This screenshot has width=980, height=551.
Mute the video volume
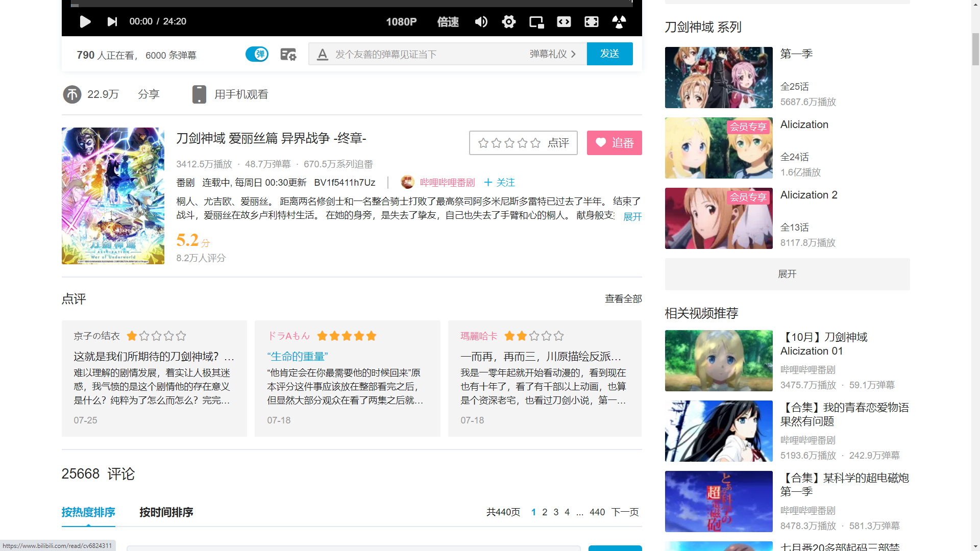point(481,22)
